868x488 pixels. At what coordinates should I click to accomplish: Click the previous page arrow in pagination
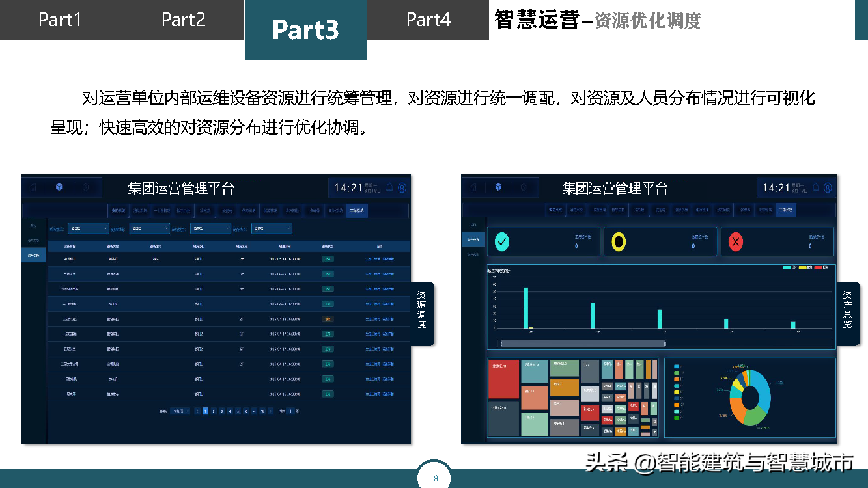[197, 411]
